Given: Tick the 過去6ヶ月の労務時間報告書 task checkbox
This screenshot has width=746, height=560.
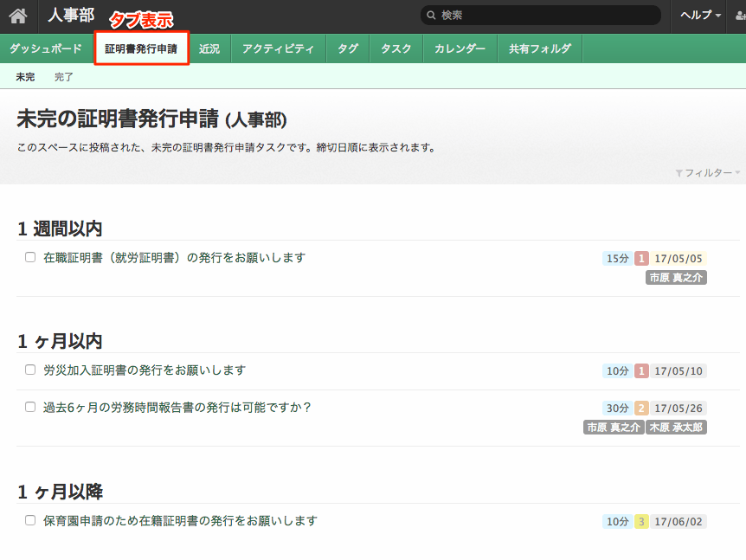Looking at the screenshot, I should [30, 407].
